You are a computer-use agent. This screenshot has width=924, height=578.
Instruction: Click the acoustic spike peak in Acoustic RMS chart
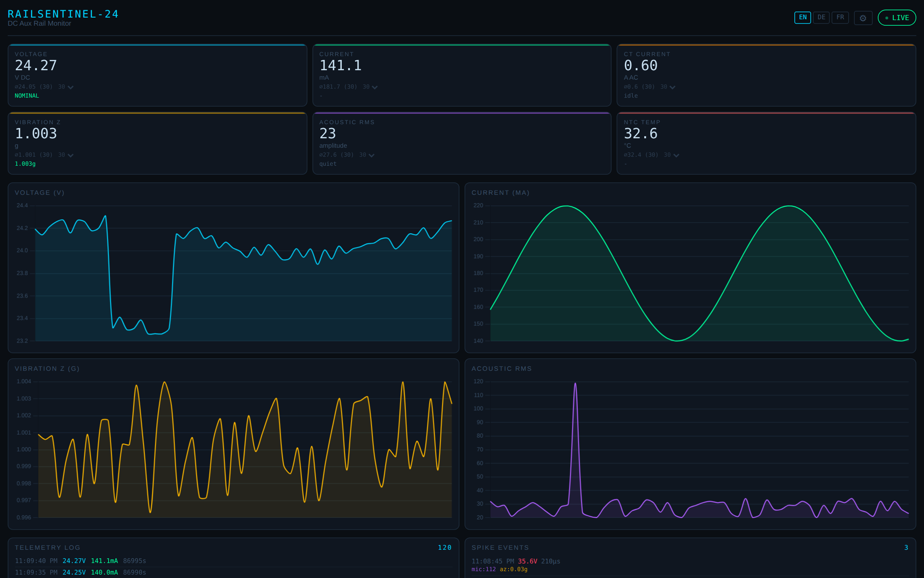point(575,384)
